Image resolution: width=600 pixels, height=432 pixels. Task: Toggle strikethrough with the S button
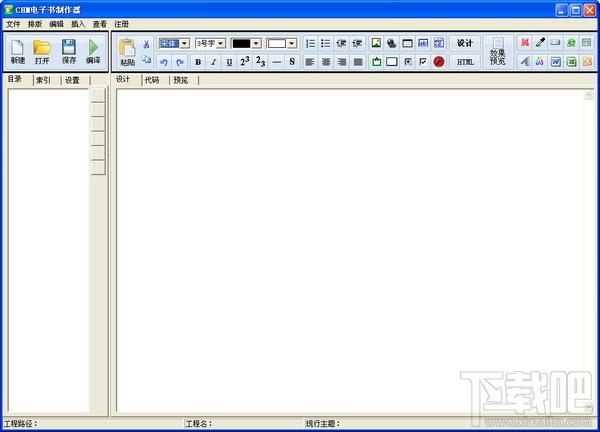tap(292, 62)
